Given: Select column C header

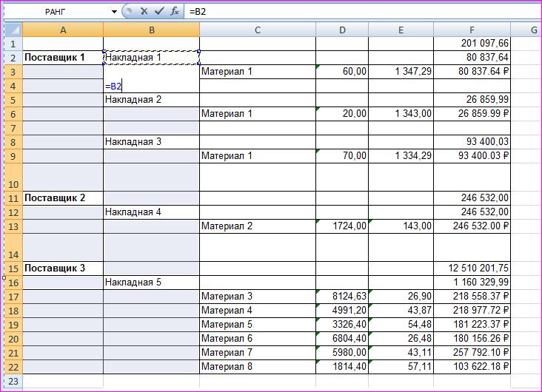Looking at the screenshot, I should 258,30.
